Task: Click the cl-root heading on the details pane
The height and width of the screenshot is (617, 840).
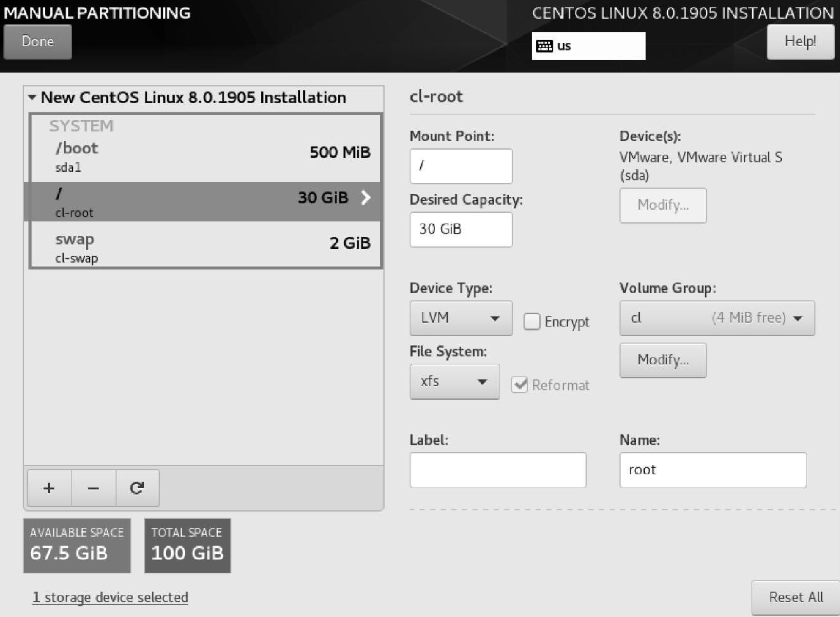Action: (436, 97)
